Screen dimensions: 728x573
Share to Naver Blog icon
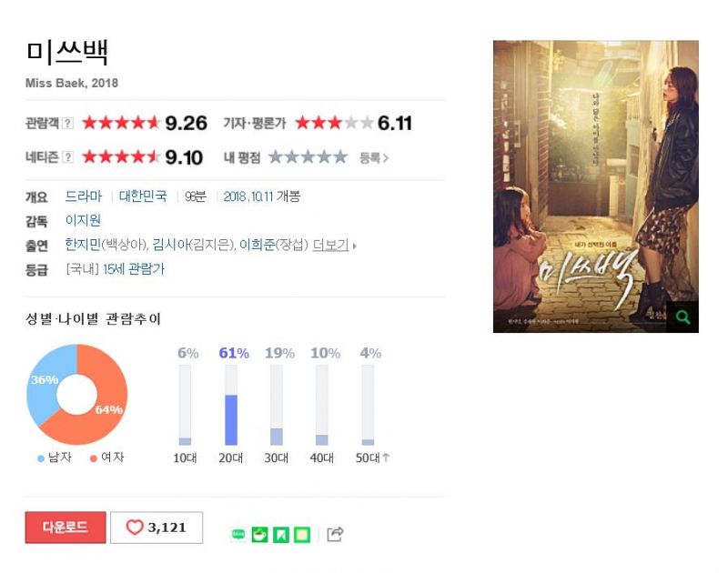coord(238,535)
